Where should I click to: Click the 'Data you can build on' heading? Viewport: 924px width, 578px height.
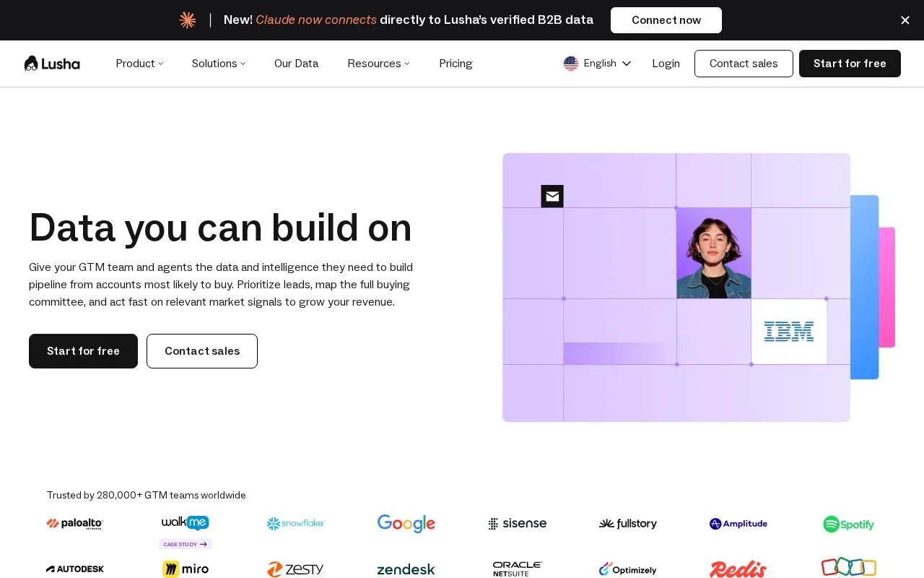[x=220, y=228]
